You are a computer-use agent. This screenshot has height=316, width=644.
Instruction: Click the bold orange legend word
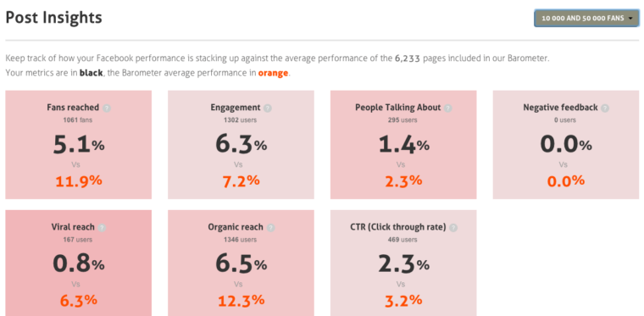(273, 74)
